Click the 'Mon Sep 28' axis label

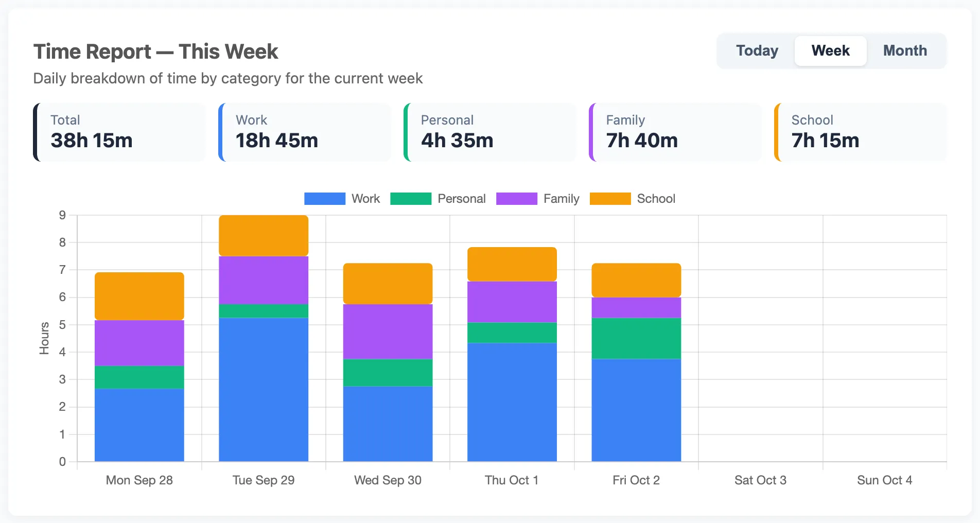tap(139, 480)
